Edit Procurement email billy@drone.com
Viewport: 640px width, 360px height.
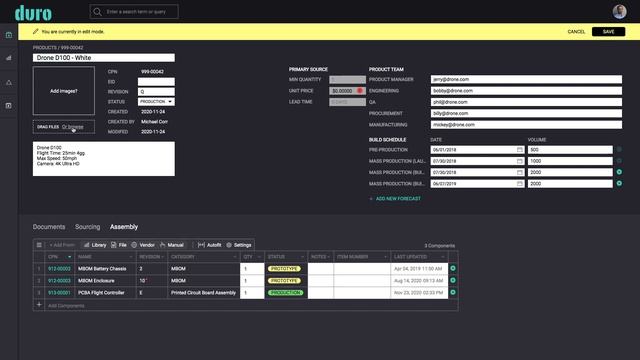coord(526,113)
